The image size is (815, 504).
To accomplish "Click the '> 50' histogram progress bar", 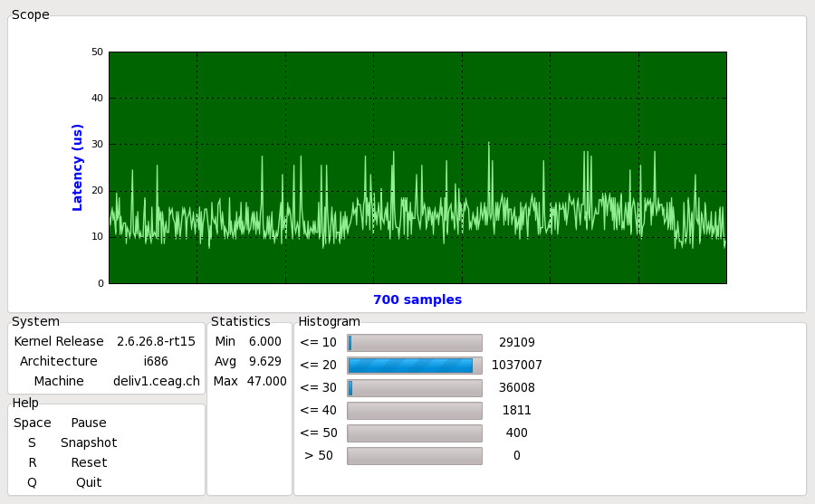I will point(415,456).
